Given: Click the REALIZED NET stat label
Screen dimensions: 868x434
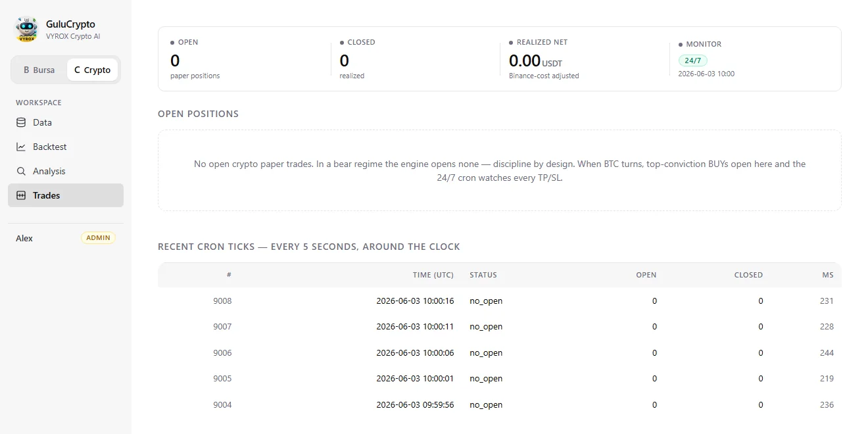Looking at the screenshot, I should pos(542,42).
